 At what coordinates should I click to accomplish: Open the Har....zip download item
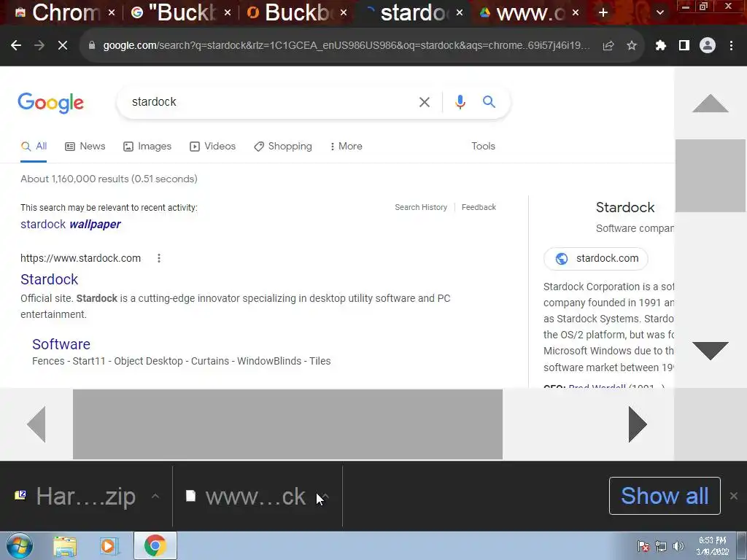point(75,497)
